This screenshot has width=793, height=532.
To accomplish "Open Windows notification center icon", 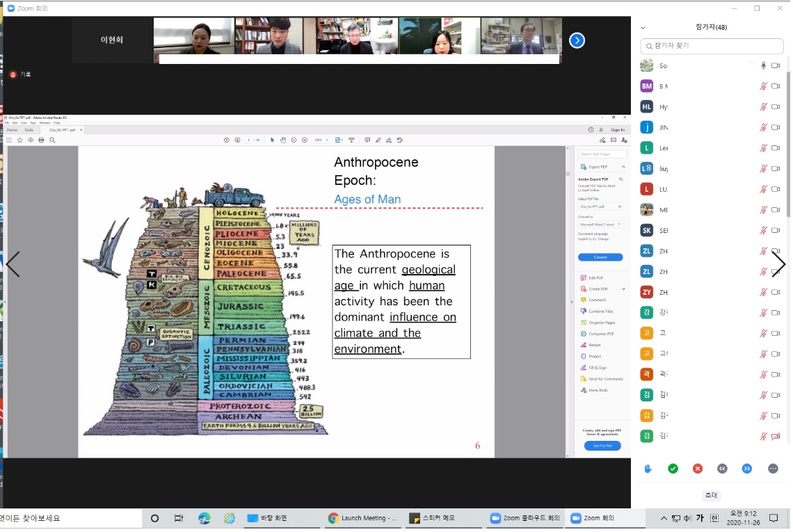I will [x=774, y=518].
